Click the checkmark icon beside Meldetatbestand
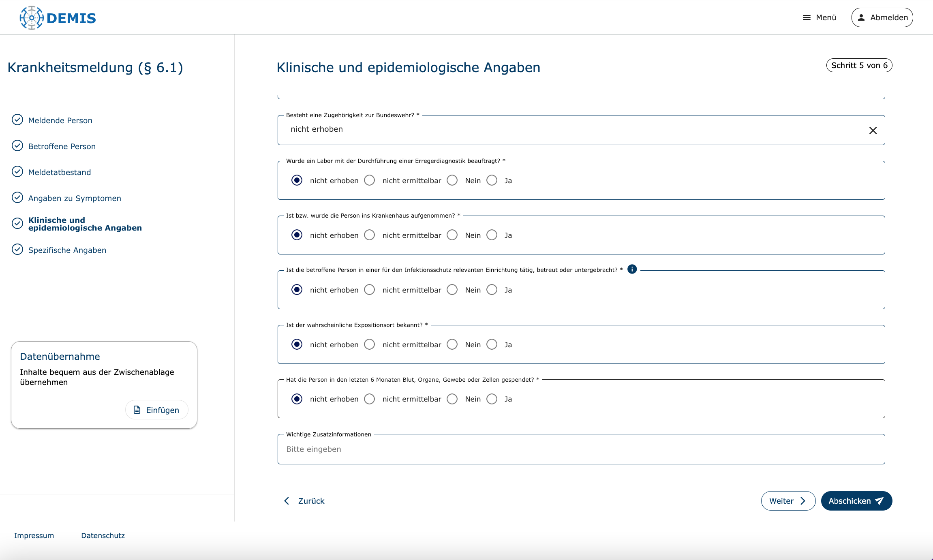The height and width of the screenshot is (560, 933). (17, 172)
